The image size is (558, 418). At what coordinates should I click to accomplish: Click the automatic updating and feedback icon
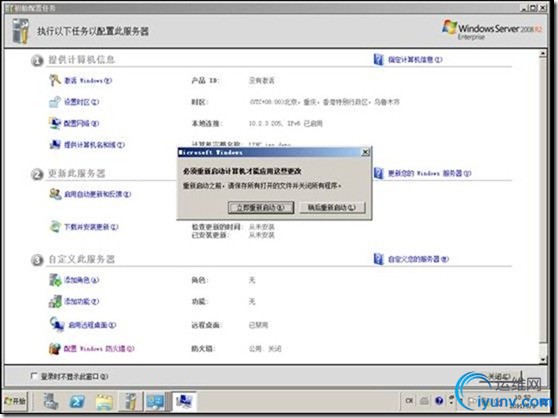(55, 194)
